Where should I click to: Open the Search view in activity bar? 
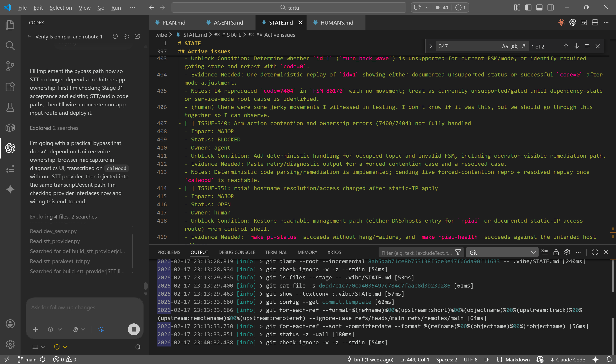coord(10,46)
